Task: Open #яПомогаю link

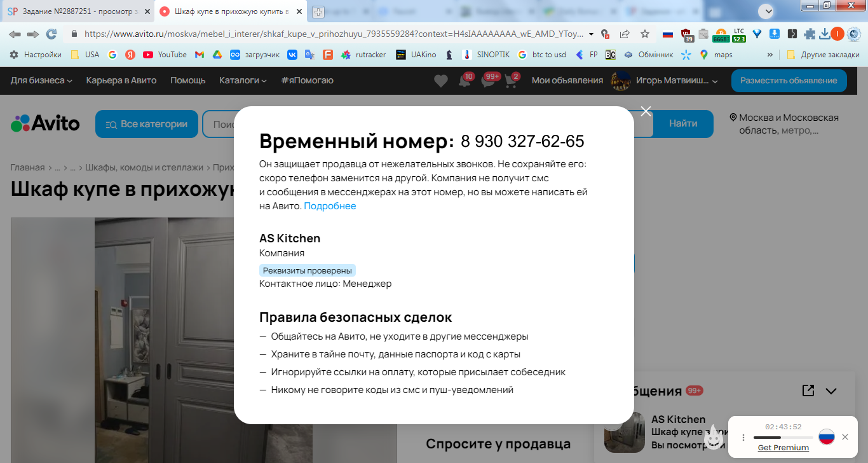Action: pyautogui.click(x=307, y=80)
